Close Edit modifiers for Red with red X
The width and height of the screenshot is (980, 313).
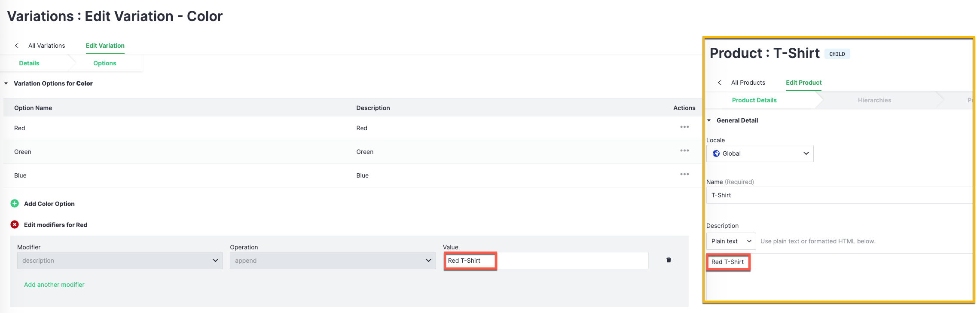(x=15, y=224)
